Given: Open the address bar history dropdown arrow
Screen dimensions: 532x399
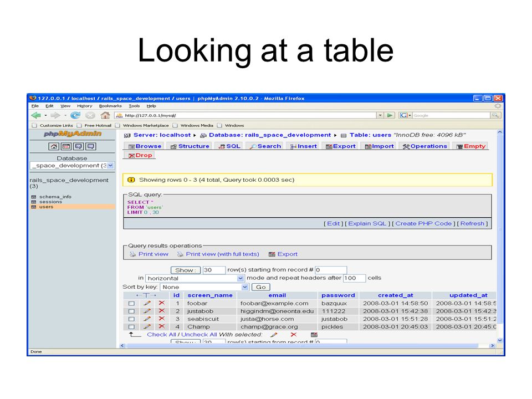Looking at the screenshot, I should pos(380,115).
